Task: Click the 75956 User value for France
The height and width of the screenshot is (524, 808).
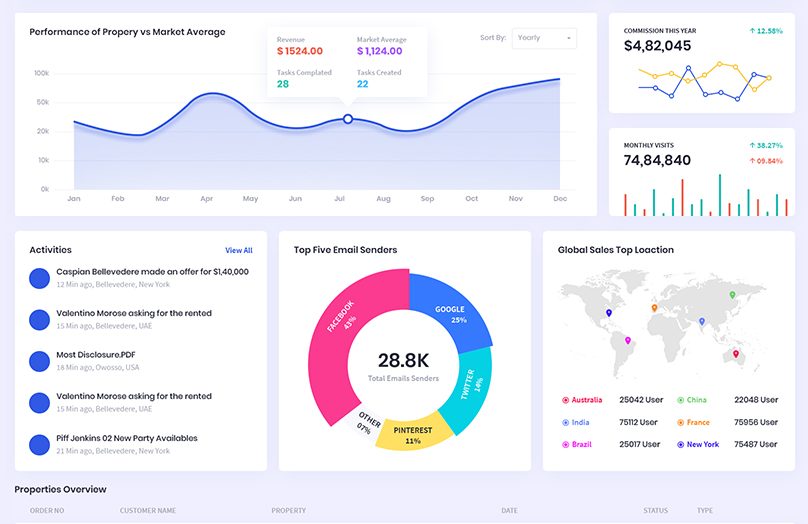Action: coord(756,422)
